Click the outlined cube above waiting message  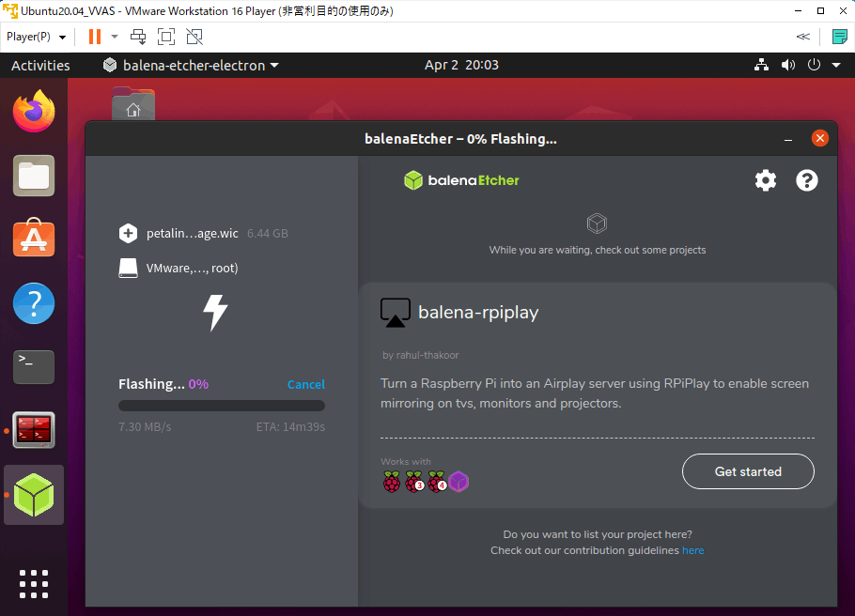pyautogui.click(x=597, y=223)
